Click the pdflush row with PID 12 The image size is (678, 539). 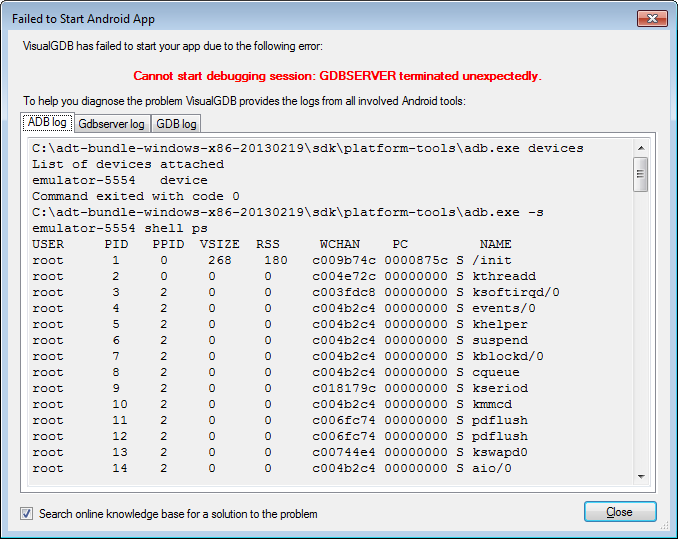280,436
